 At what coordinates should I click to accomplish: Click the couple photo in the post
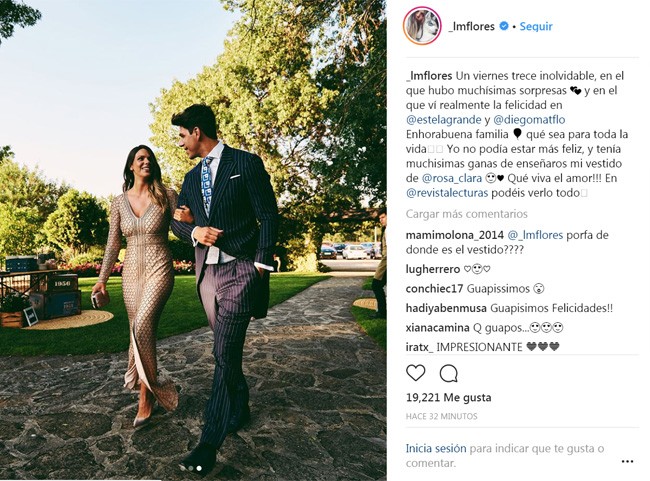click(193, 240)
